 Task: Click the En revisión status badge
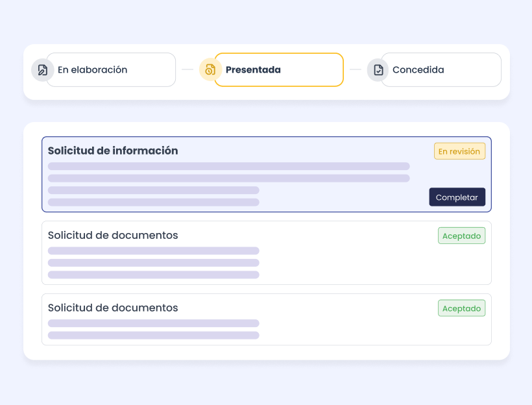point(459,151)
